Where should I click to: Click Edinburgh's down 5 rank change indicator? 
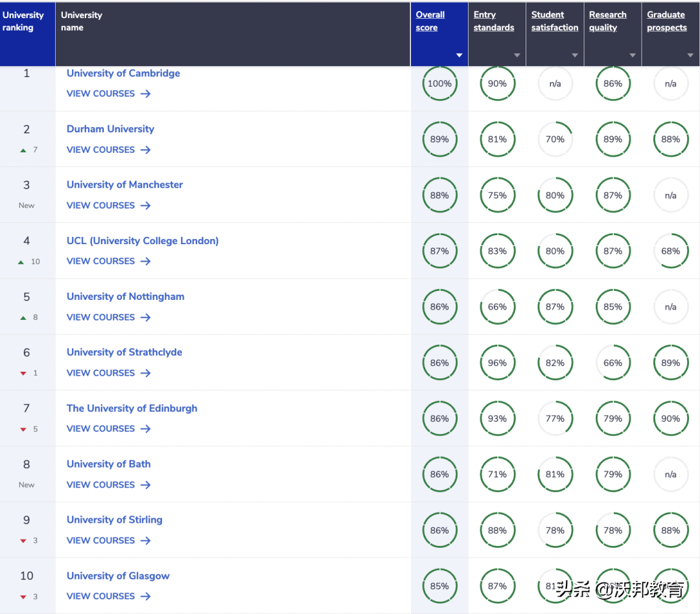[29, 429]
